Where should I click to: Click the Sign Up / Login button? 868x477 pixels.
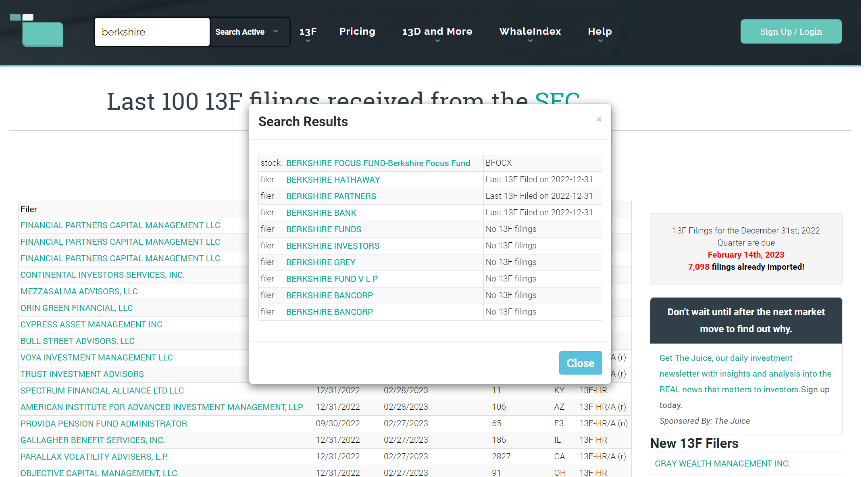(x=791, y=31)
